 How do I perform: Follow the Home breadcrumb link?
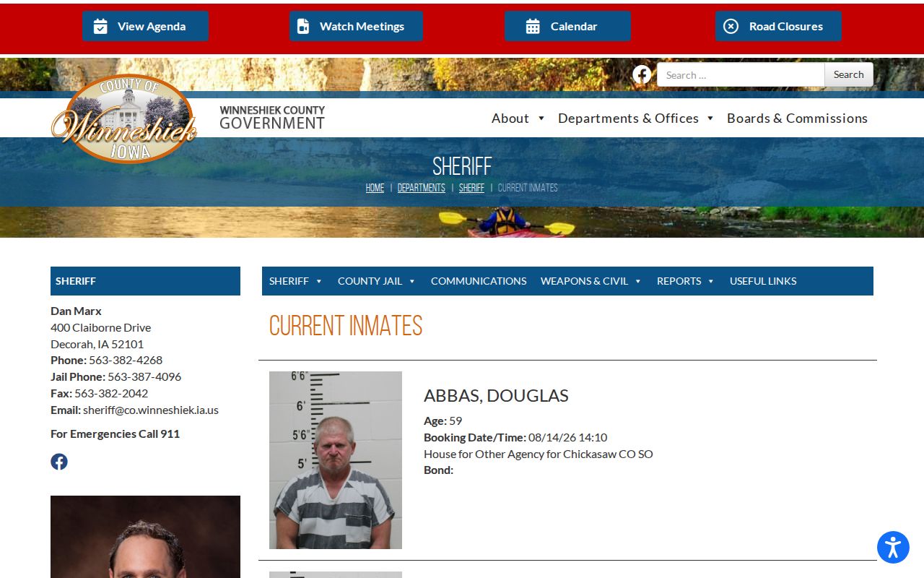tap(375, 188)
